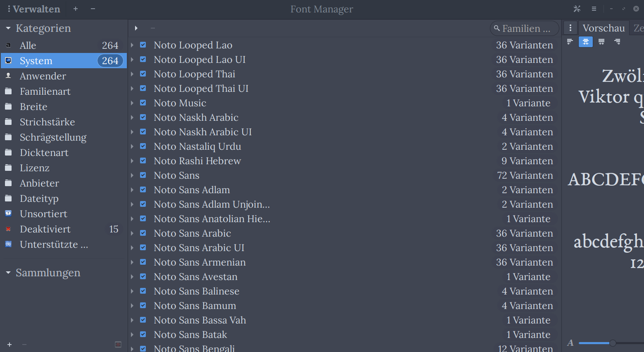Image resolution: width=644 pixels, height=352 pixels.
Task: Show all fonts via the Alle category
Action: pyautogui.click(x=27, y=45)
